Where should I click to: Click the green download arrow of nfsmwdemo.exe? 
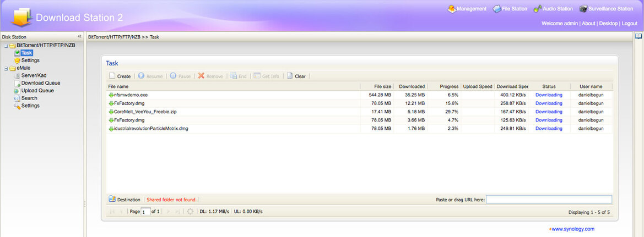(x=111, y=95)
